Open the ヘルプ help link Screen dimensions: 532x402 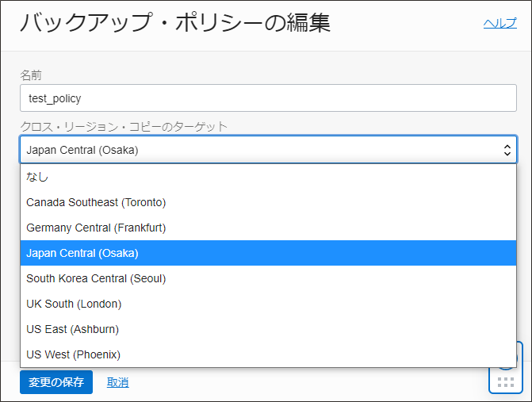pos(499,23)
